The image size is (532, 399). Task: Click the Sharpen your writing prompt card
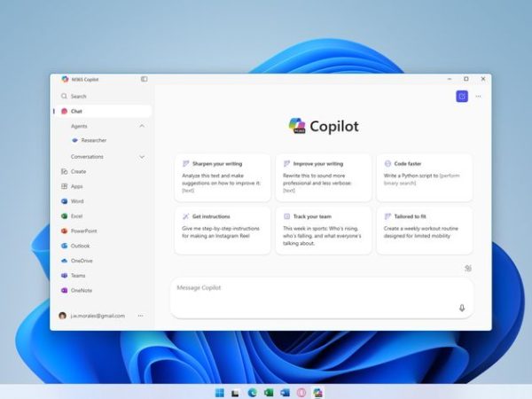223,177
